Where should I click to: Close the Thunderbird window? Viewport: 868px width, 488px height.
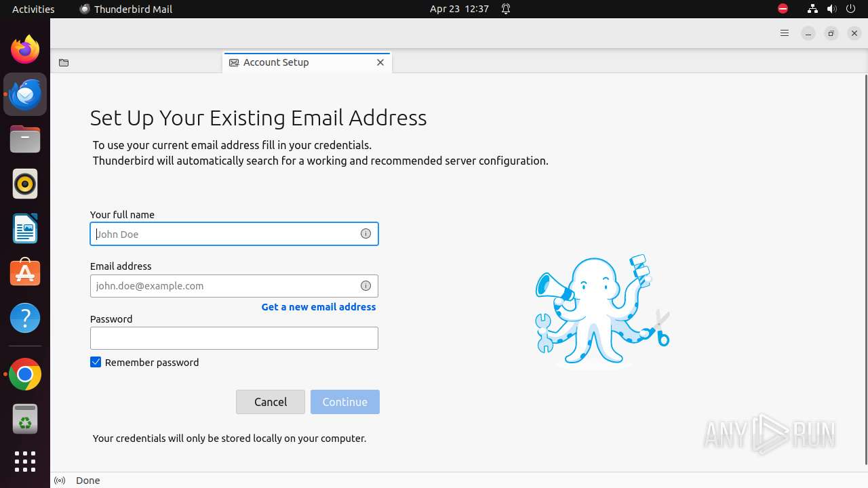[x=854, y=33]
